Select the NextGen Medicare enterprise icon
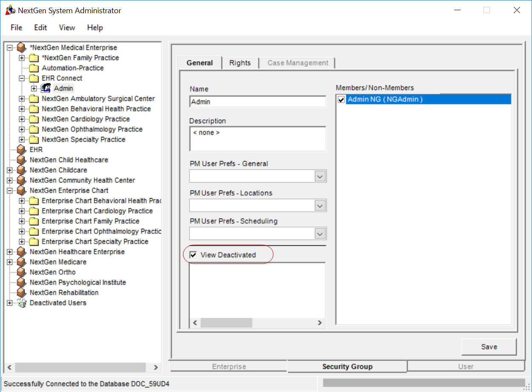This screenshot has width=532, height=392. tap(22, 262)
